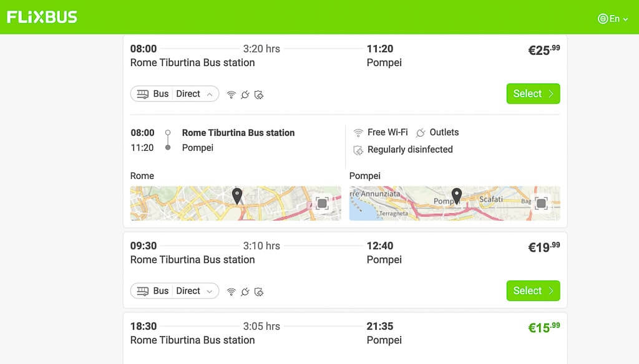This screenshot has width=639, height=364.
Task: Open the En language selector
Action: pyautogui.click(x=613, y=19)
